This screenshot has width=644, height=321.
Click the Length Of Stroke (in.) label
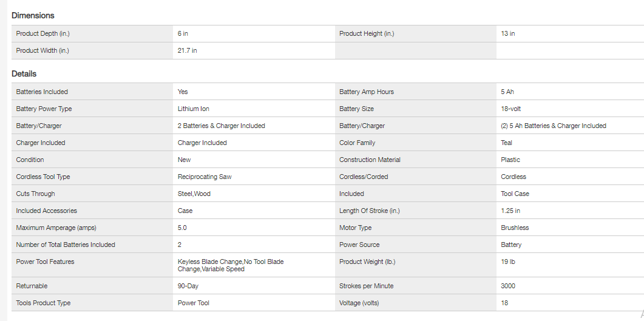click(x=370, y=211)
